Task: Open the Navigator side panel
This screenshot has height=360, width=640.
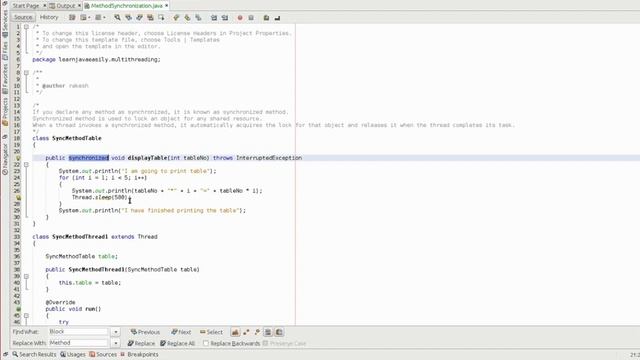Action: 5,159
